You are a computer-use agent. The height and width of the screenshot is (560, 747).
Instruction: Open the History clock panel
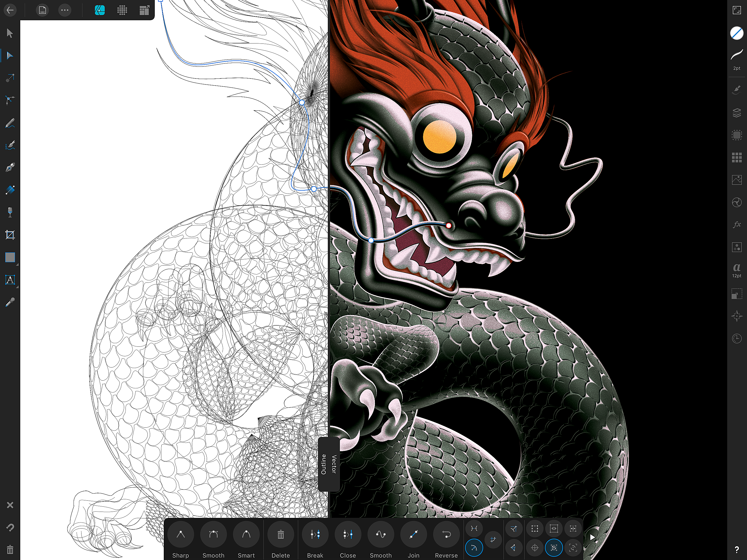tap(737, 338)
